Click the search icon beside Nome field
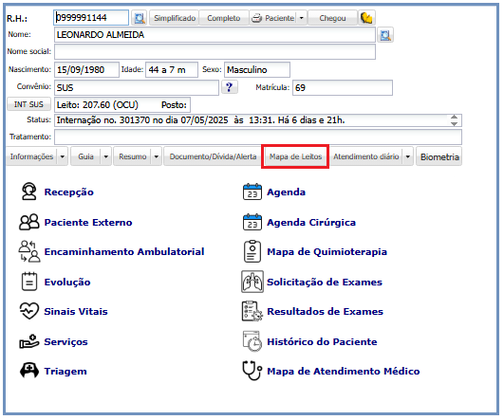 click(x=385, y=35)
